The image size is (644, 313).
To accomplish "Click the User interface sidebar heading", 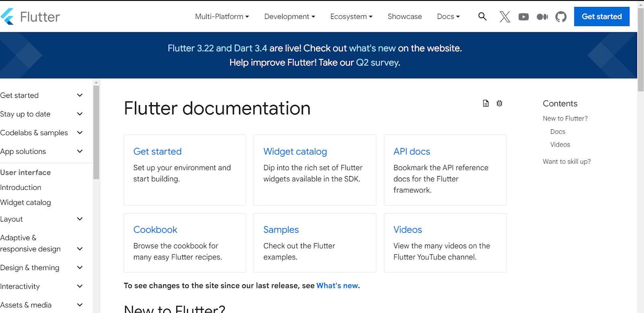I will click(x=25, y=172).
